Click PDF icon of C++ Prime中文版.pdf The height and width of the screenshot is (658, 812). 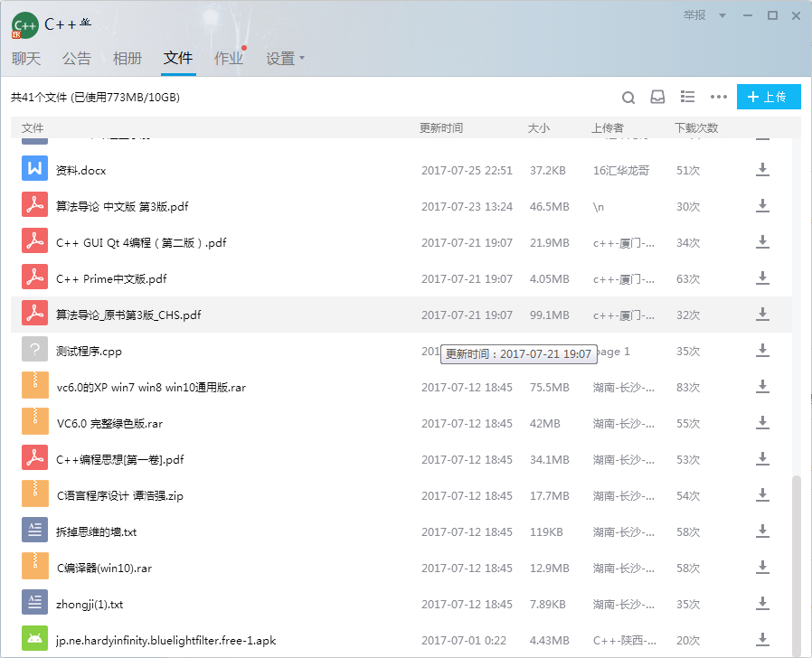34,277
